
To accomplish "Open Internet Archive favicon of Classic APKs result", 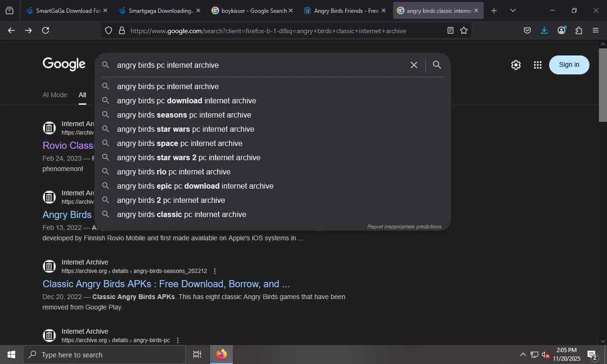I will point(49,266).
